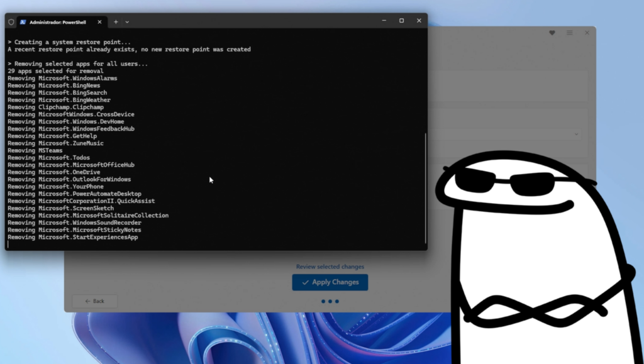Click the heart icon in background window
The image size is (644, 364).
coord(552,33)
